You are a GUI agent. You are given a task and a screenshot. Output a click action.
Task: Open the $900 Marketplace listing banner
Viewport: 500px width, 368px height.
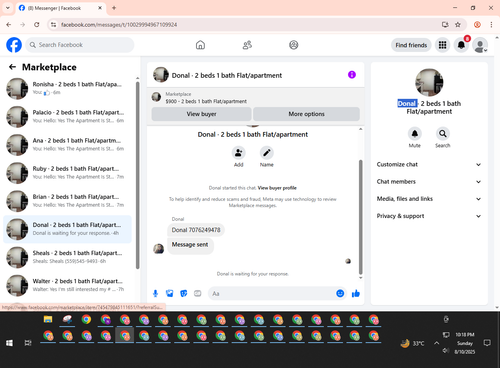point(256,98)
